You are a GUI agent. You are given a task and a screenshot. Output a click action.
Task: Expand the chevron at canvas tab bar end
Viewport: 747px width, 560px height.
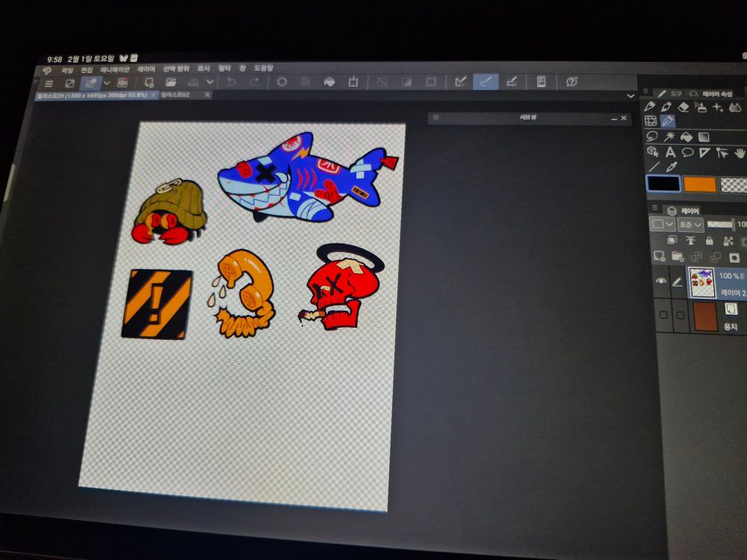pos(630,96)
